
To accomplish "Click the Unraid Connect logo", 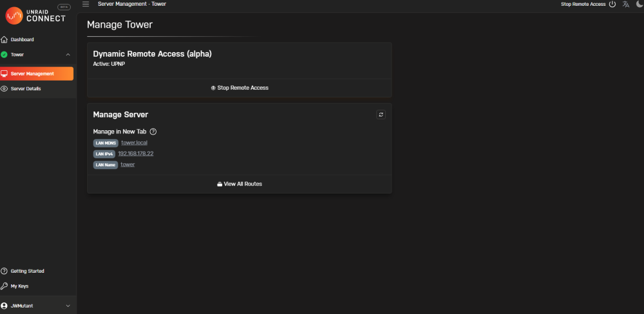I will [35, 15].
